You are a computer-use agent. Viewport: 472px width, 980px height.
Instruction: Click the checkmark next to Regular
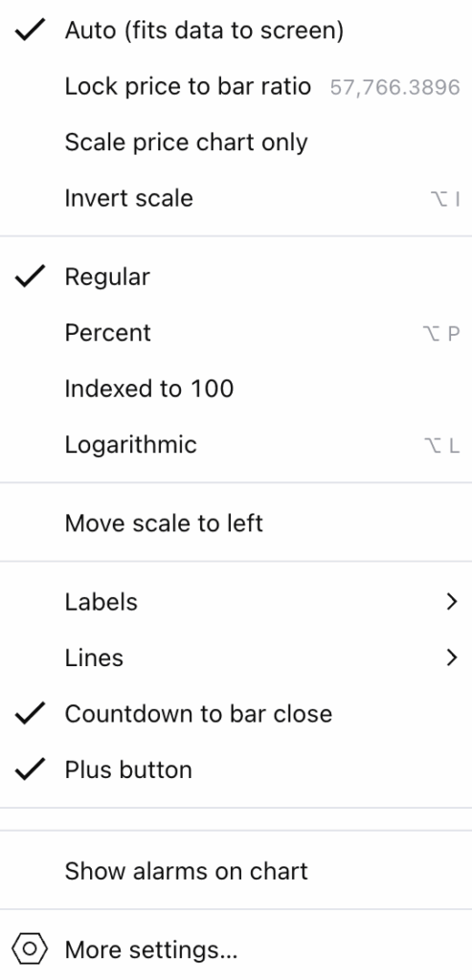(x=30, y=277)
